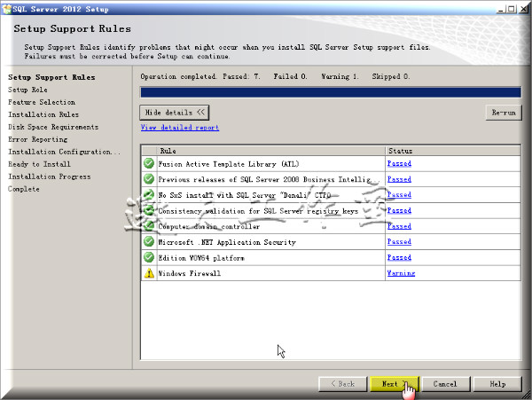
Task: Open Passed status for Microsoft .NET Application Security
Action: [399, 242]
